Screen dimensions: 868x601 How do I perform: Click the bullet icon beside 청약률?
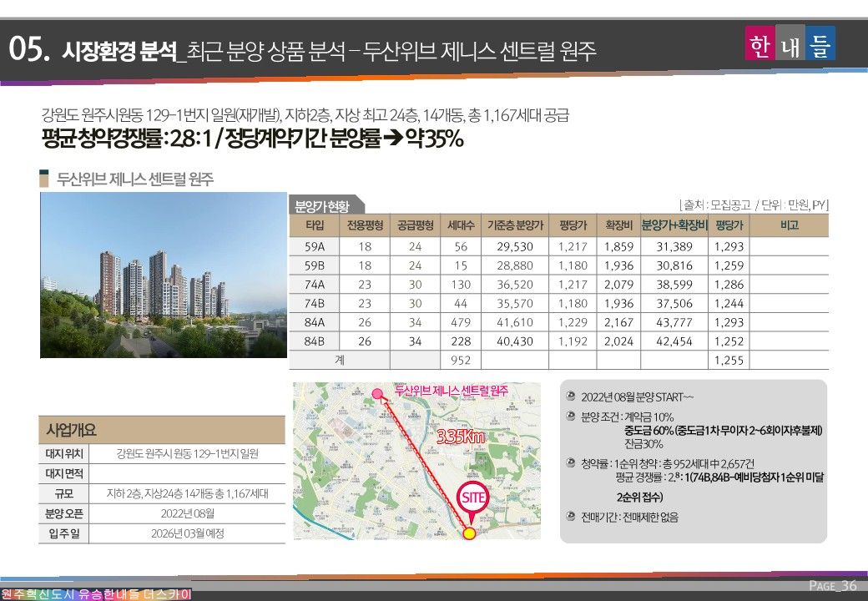coord(571,462)
